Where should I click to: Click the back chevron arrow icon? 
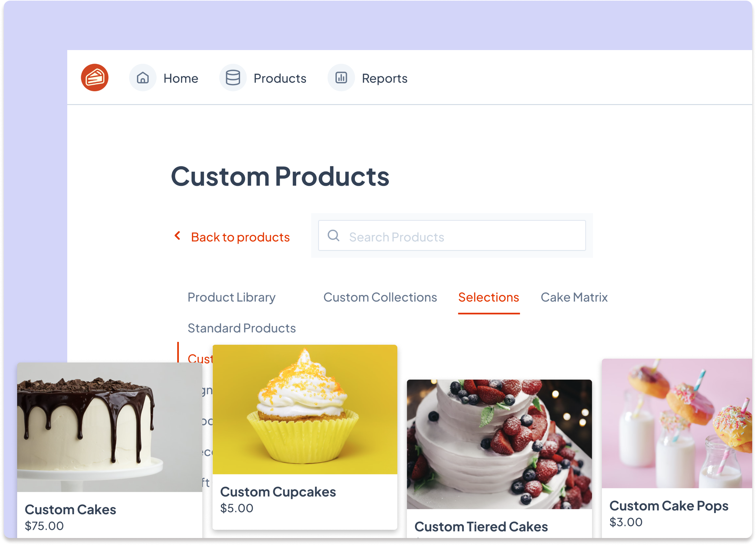pyautogui.click(x=177, y=236)
